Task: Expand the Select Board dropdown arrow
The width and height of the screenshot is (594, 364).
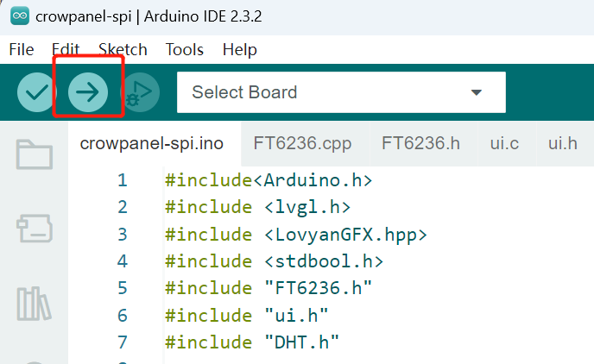Action: point(477,92)
